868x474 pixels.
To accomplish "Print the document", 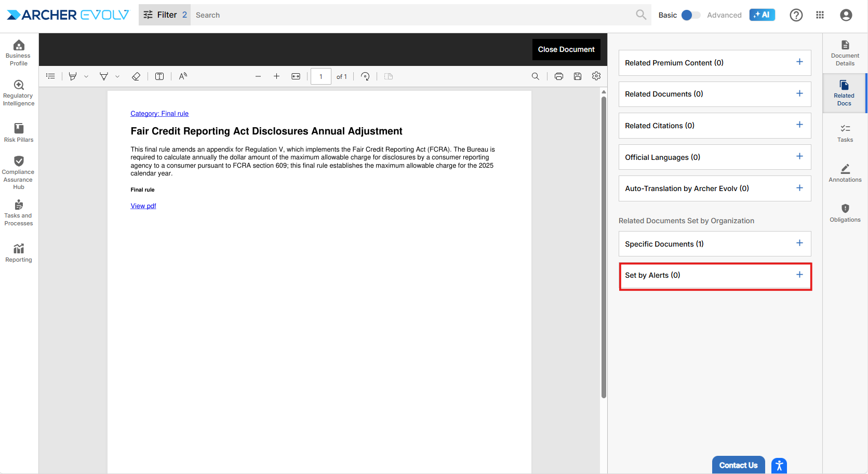I will [559, 76].
